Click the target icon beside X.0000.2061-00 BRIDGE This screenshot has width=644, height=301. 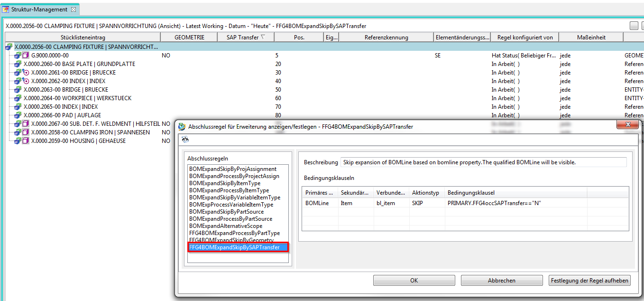(26, 73)
